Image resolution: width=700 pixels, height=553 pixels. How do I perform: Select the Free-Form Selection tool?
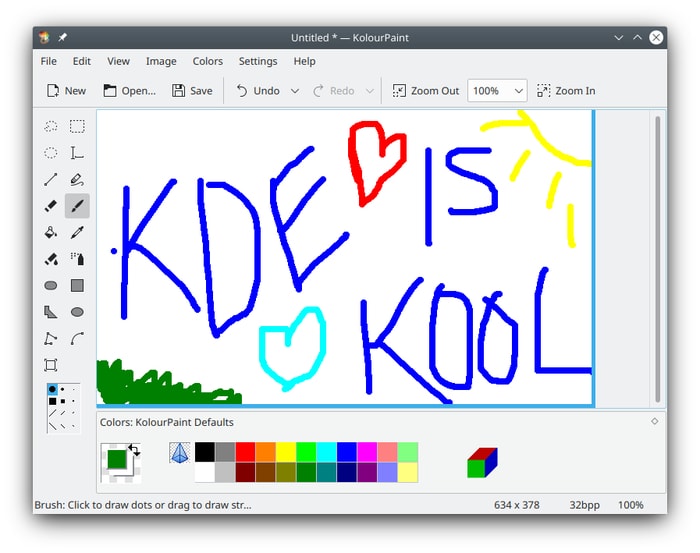pos(51,127)
